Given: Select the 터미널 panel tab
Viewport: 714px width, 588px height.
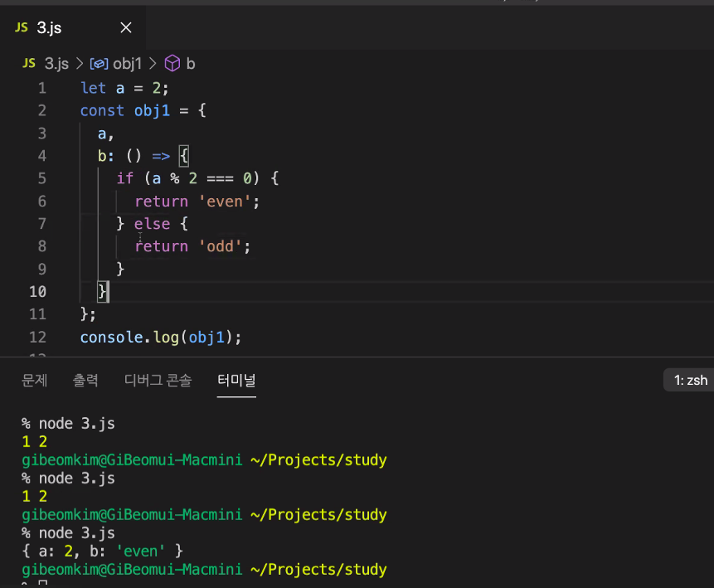Looking at the screenshot, I should click(x=236, y=381).
